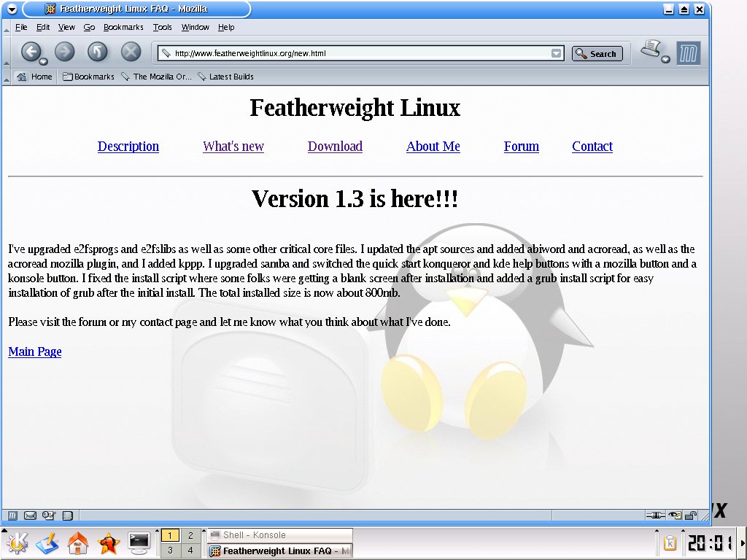This screenshot has height=560, width=747.
Task: Follow the Contact link
Action: pyautogui.click(x=592, y=146)
